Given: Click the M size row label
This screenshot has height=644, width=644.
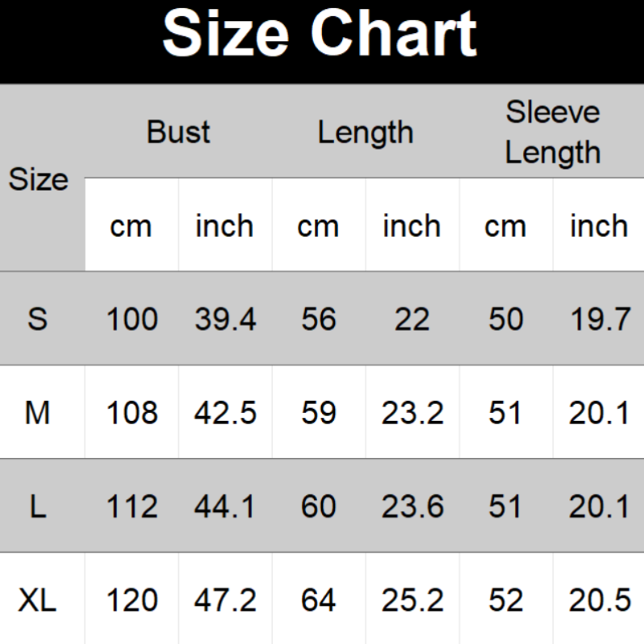Looking at the screenshot, I should [38, 413].
